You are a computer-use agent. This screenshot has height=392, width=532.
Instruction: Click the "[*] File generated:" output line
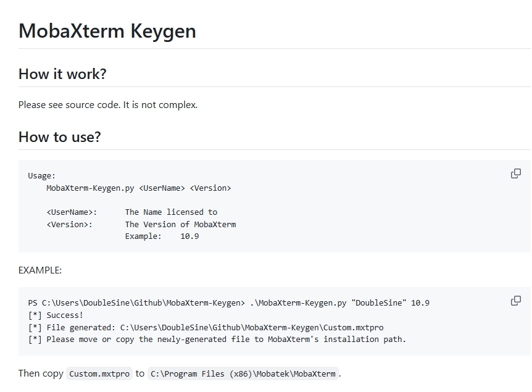tap(206, 328)
